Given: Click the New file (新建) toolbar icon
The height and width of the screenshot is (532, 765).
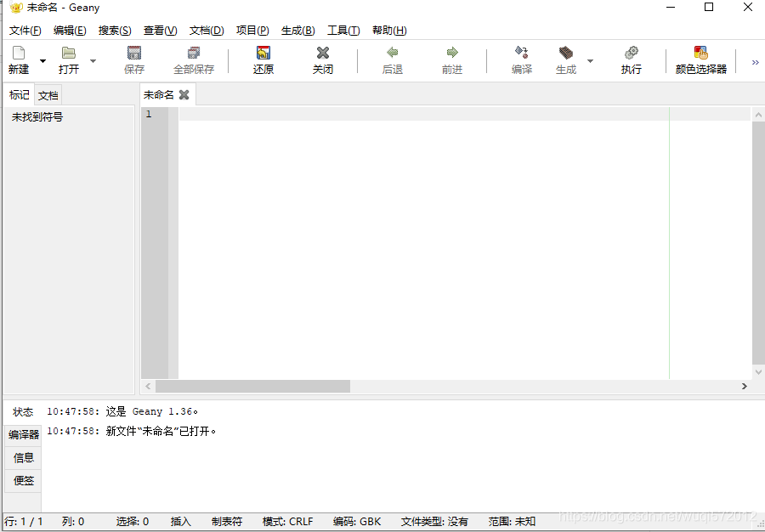Looking at the screenshot, I should (19, 53).
